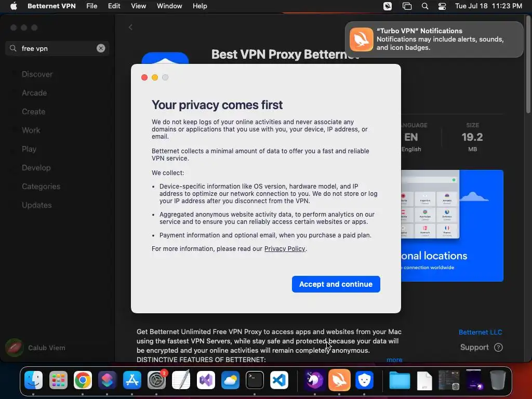Go back with the chevron arrow
The image size is (532, 399).
(x=130, y=27)
